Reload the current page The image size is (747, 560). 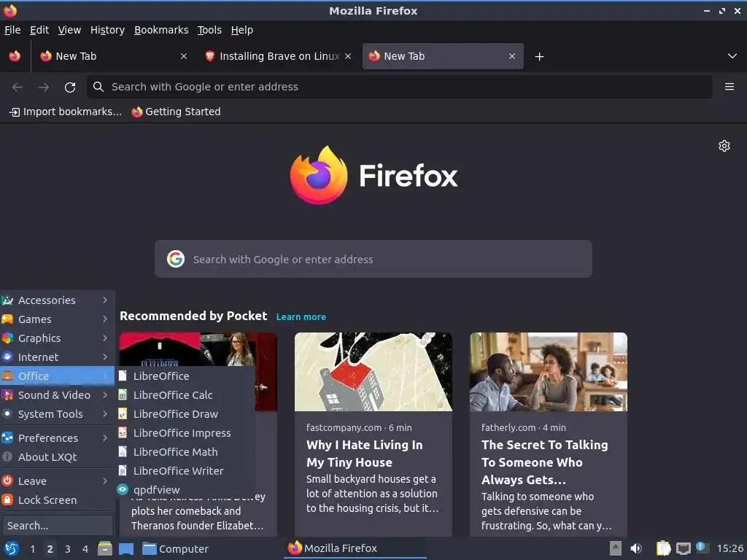coord(70,87)
